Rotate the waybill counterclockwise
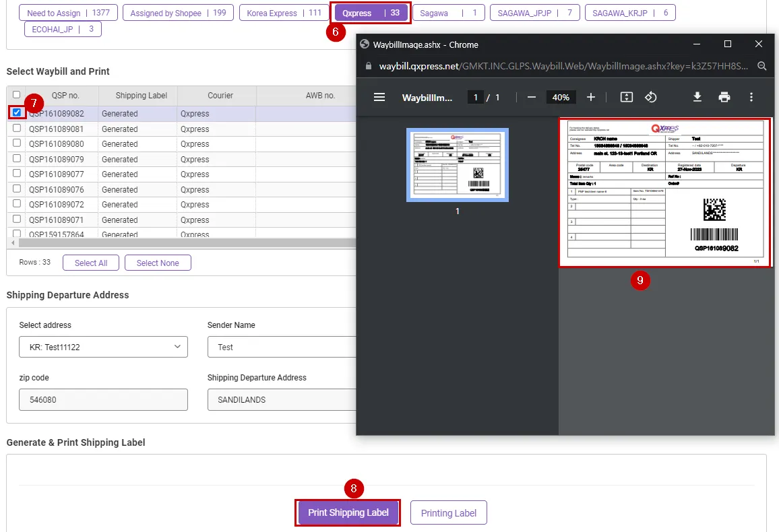 click(650, 97)
